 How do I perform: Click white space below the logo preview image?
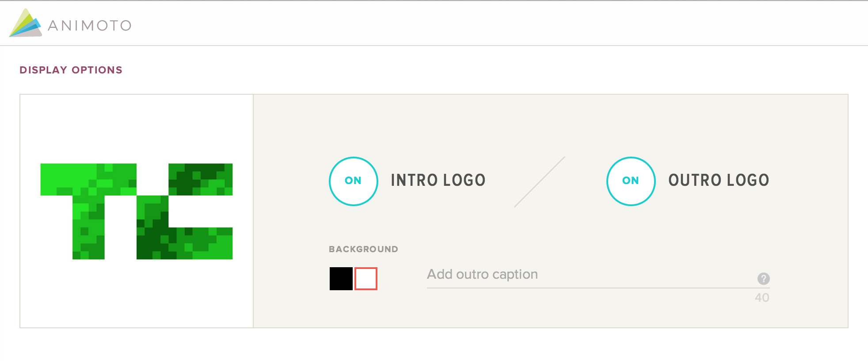pyautogui.click(x=137, y=296)
